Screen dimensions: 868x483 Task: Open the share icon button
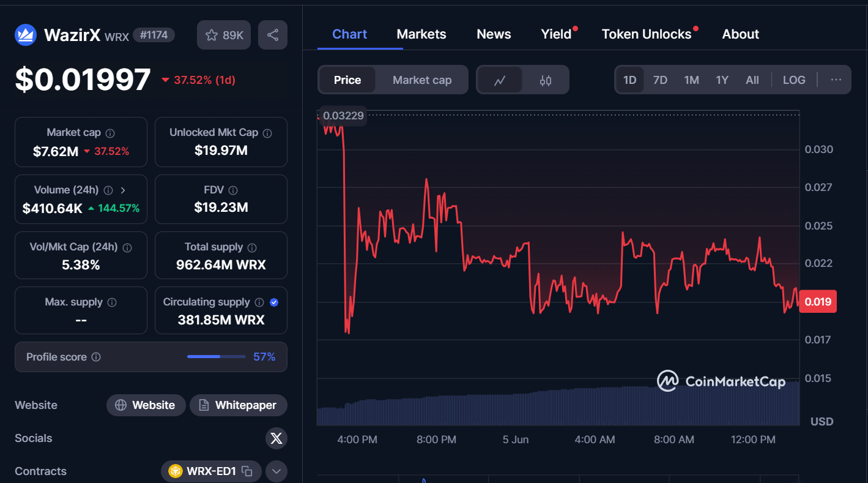(273, 35)
